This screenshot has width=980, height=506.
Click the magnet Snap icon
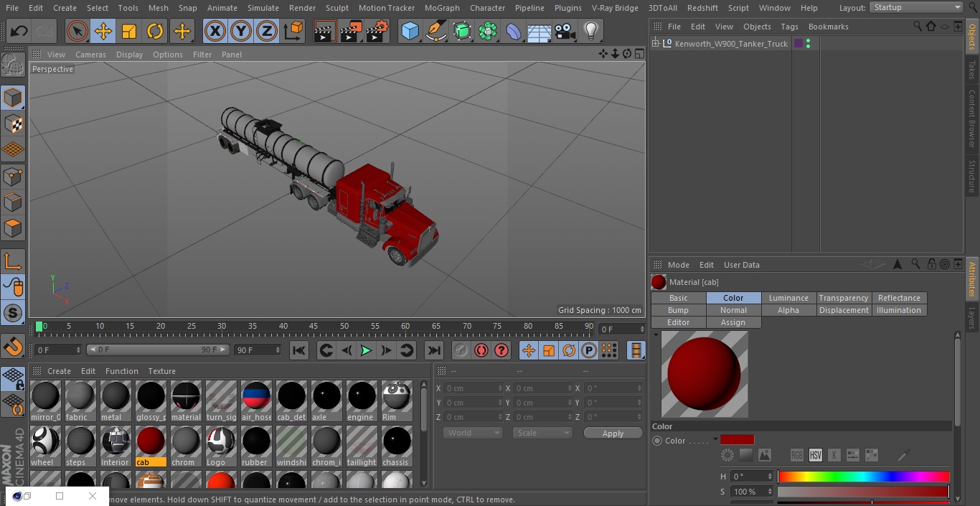[x=13, y=346]
